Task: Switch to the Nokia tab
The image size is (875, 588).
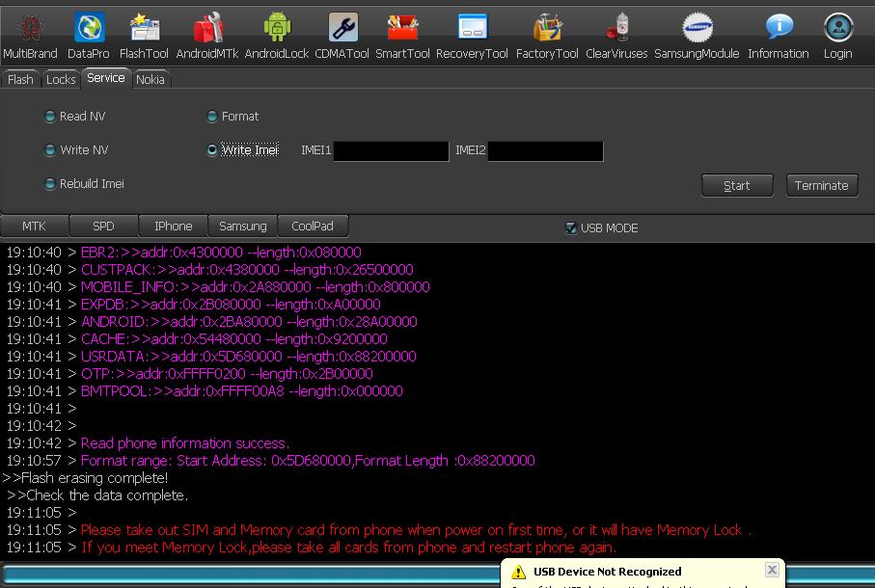Action: (x=150, y=80)
